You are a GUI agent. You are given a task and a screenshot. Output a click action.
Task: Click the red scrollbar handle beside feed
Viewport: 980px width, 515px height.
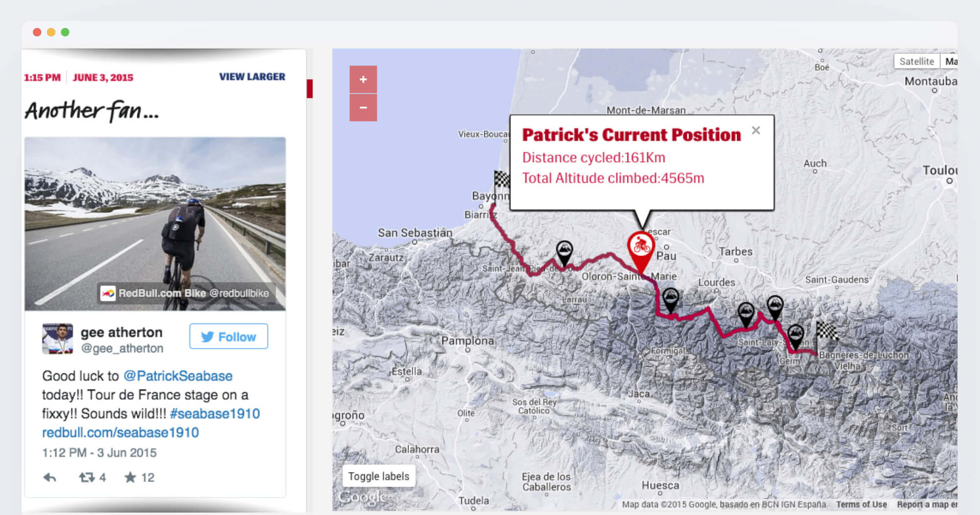[310, 89]
